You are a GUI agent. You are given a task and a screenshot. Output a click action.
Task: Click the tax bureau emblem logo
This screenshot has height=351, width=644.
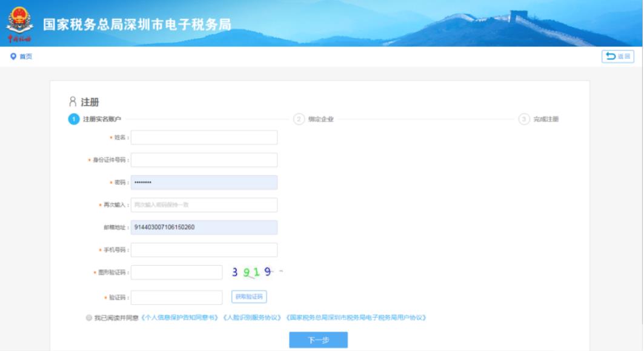tap(19, 23)
